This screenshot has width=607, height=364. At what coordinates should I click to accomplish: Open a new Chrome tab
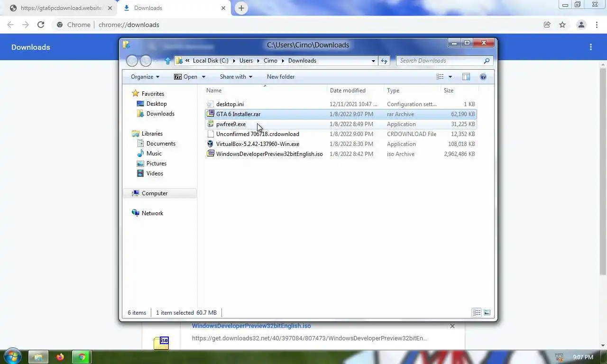pos(241,8)
